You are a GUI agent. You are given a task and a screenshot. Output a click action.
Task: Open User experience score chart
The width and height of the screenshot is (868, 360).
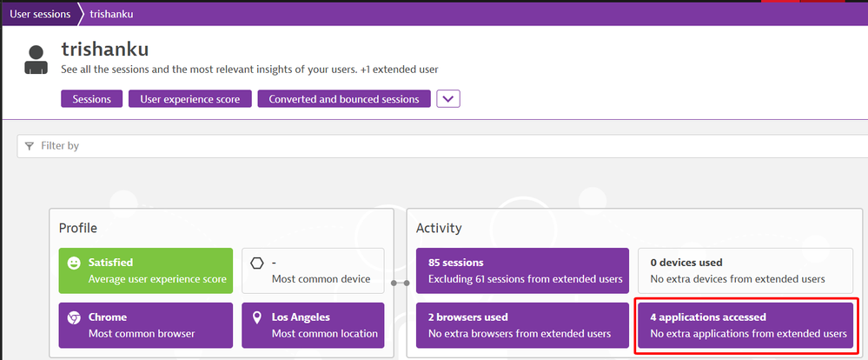(x=190, y=99)
